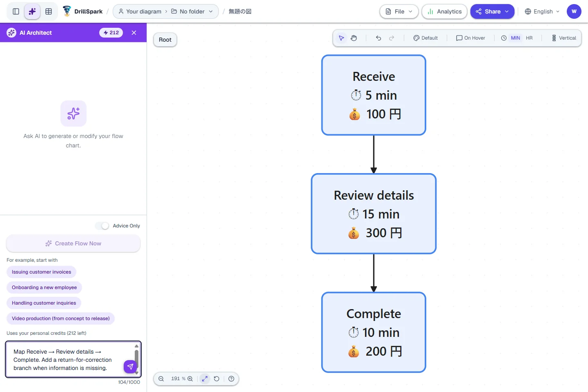Toggle the sidebar panel icon
The height and width of the screenshot is (392, 588).
click(16, 11)
